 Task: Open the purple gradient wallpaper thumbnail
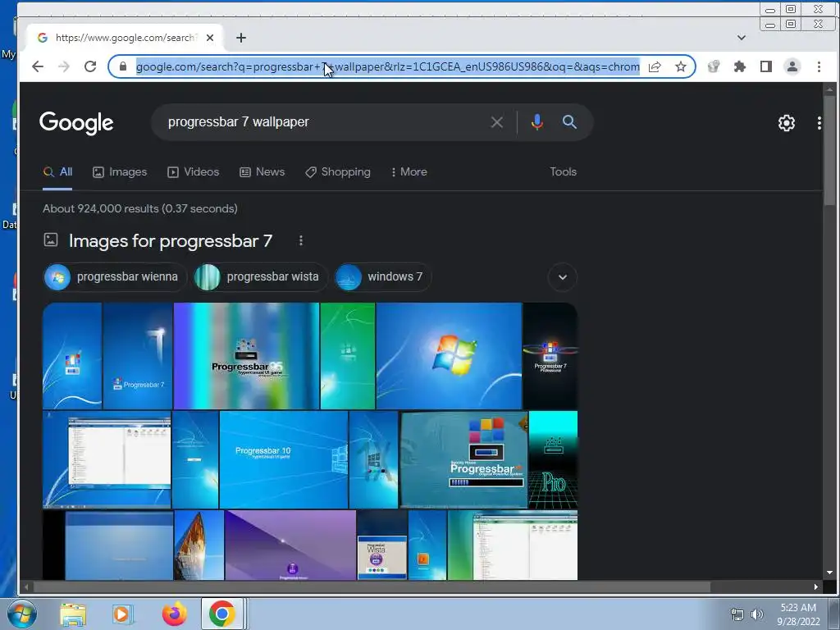[x=290, y=545]
